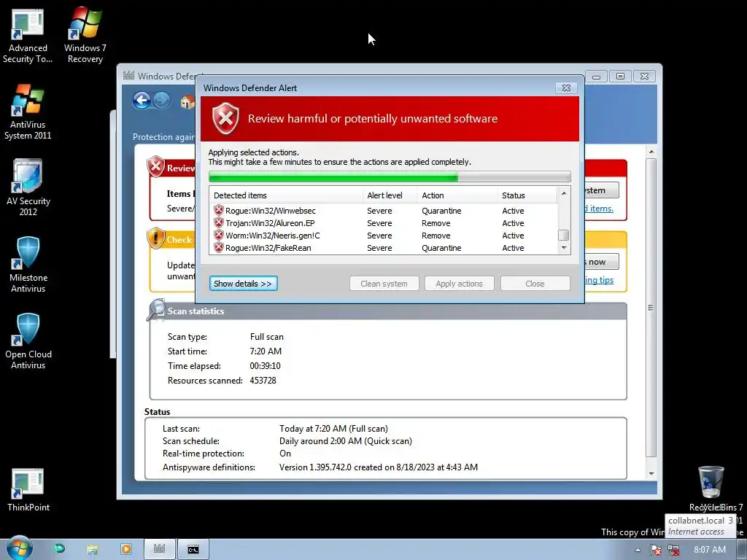Click shield icon beside Rogue:Win32/Winwebsec
Screen dimensions: 747x560
click(x=219, y=210)
